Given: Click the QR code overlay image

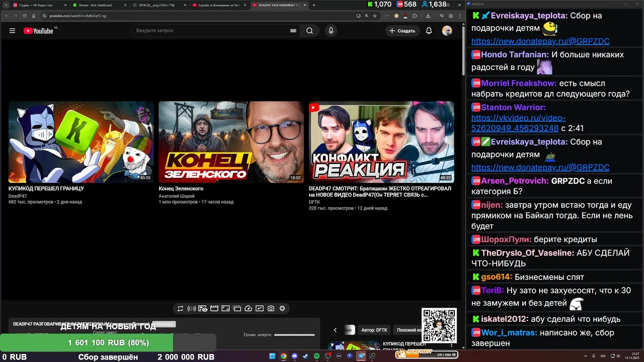Looking at the screenshot, I should (439, 326).
